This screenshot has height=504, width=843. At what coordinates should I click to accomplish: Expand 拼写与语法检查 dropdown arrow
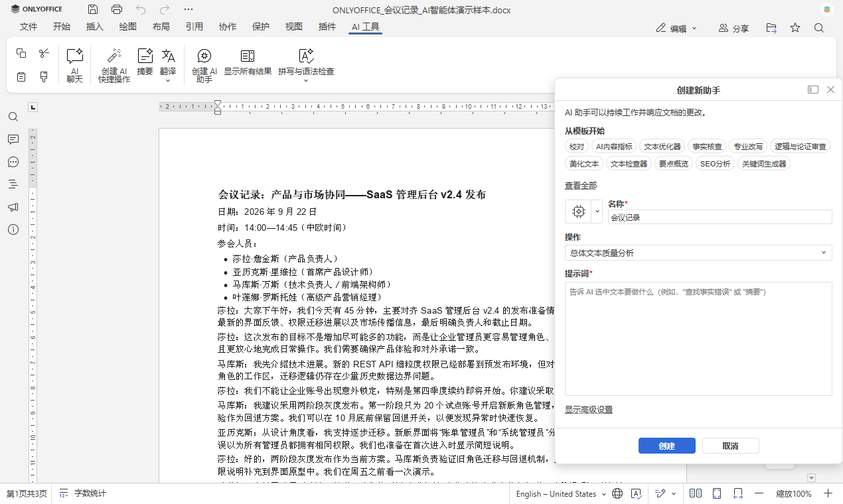(x=306, y=81)
